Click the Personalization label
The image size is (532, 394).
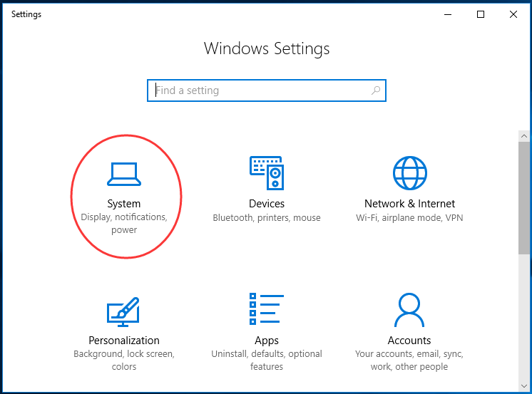pos(124,340)
